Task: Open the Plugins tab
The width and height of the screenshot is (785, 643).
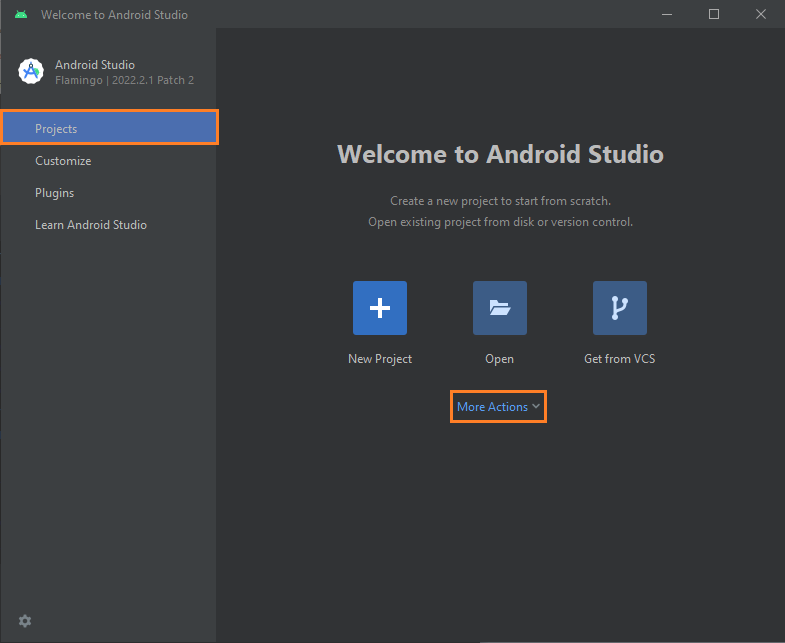Action: [x=108, y=193]
